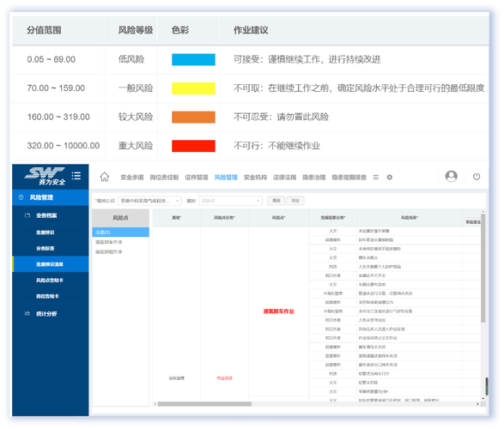
Task: Click the 风险点分类 column header
Action: pos(224,218)
